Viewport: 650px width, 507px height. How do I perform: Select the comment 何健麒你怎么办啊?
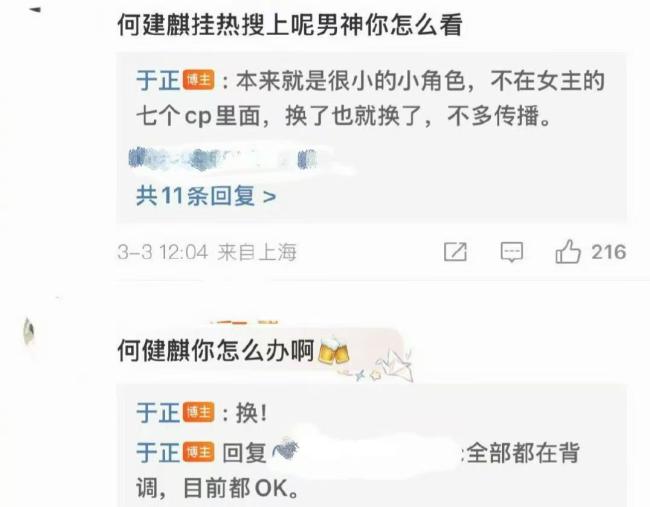click(x=216, y=351)
